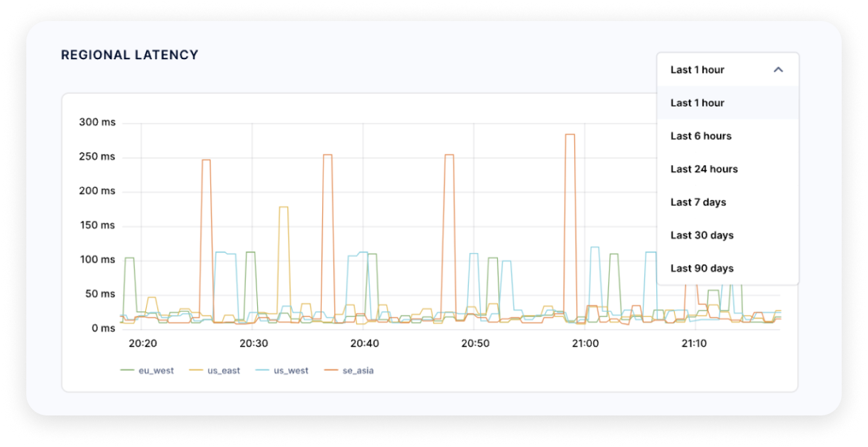Pick Last 7 days time range
The image size is (868, 447).
click(698, 202)
